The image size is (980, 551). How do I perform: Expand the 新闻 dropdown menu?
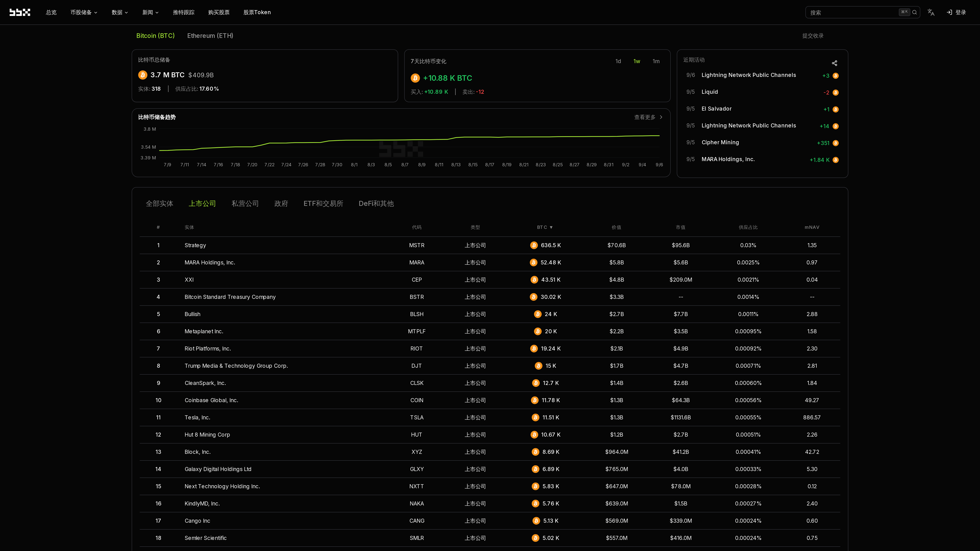coord(150,13)
